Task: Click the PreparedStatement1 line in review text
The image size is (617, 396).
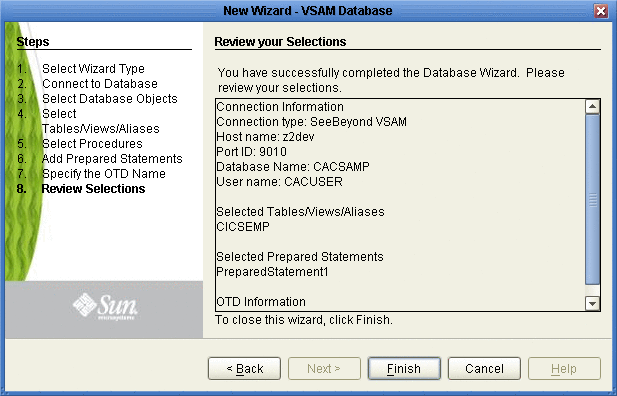Action: coord(272,272)
